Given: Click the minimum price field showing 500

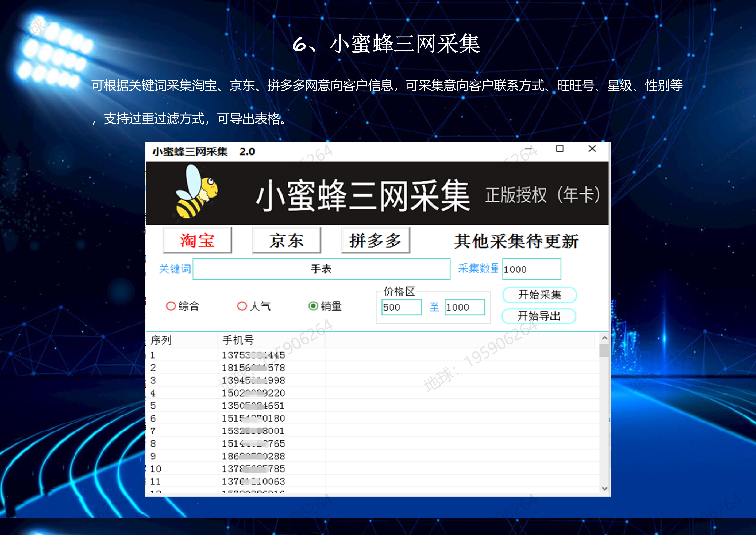Looking at the screenshot, I should (401, 307).
